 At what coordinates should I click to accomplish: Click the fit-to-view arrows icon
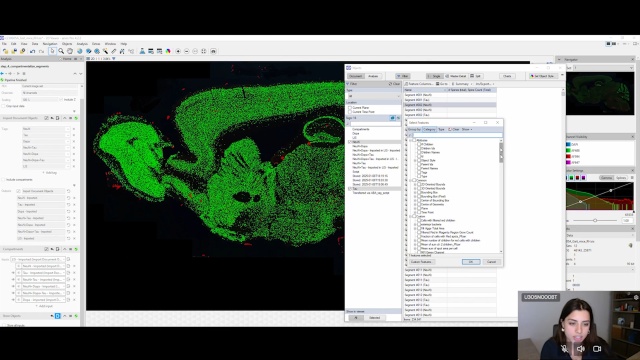pyautogui.click(x=204, y=51)
